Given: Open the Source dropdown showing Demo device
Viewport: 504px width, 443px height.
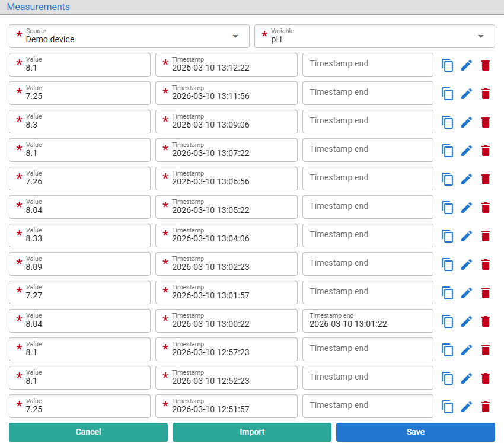Looking at the screenshot, I should 129,36.
